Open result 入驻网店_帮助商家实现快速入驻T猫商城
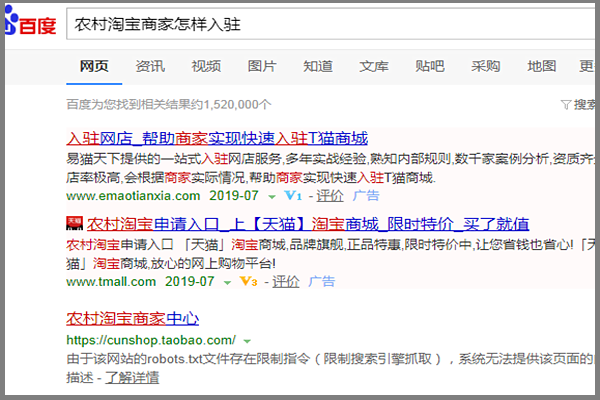The image size is (600, 400). 217,138
